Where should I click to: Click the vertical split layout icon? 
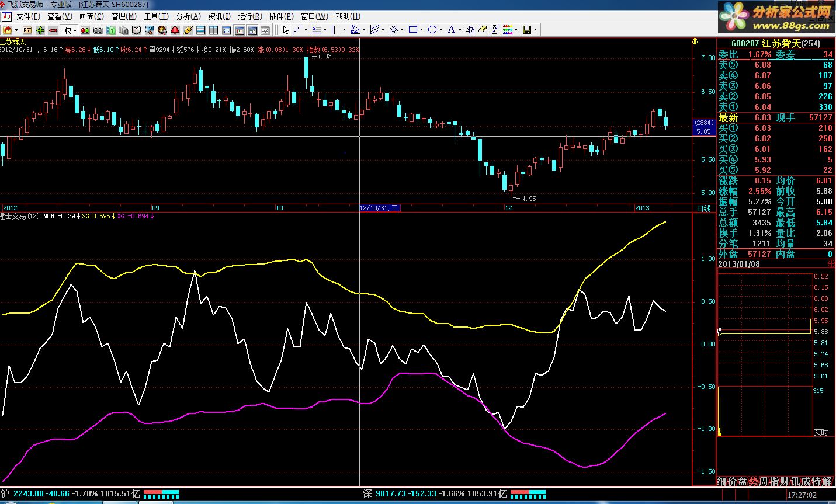click(x=213, y=30)
